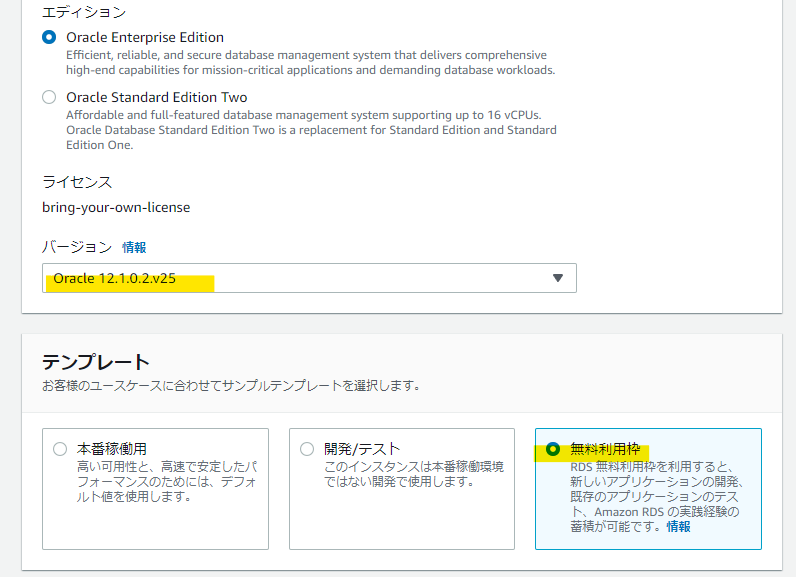Click the Oracle Enterprise Edition label text

[145, 37]
